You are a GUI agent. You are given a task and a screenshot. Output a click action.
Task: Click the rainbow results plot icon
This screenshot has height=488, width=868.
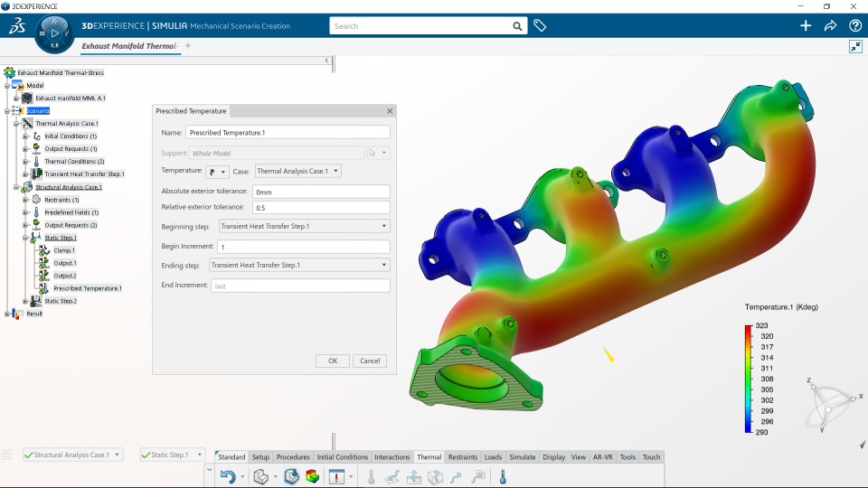point(312,476)
